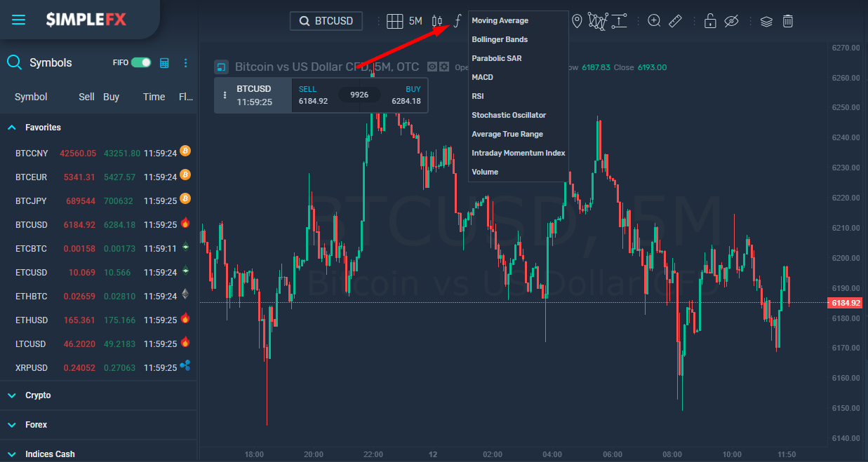Expand the Forex symbol group
Image resolution: width=868 pixels, height=462 pixels.
[x=12, y=425]
